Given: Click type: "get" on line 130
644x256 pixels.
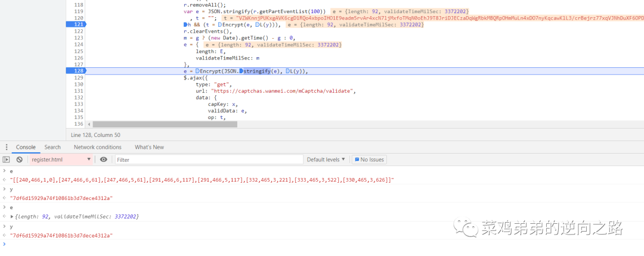Looking at the screenshot, I should click(x=213, y=85).
